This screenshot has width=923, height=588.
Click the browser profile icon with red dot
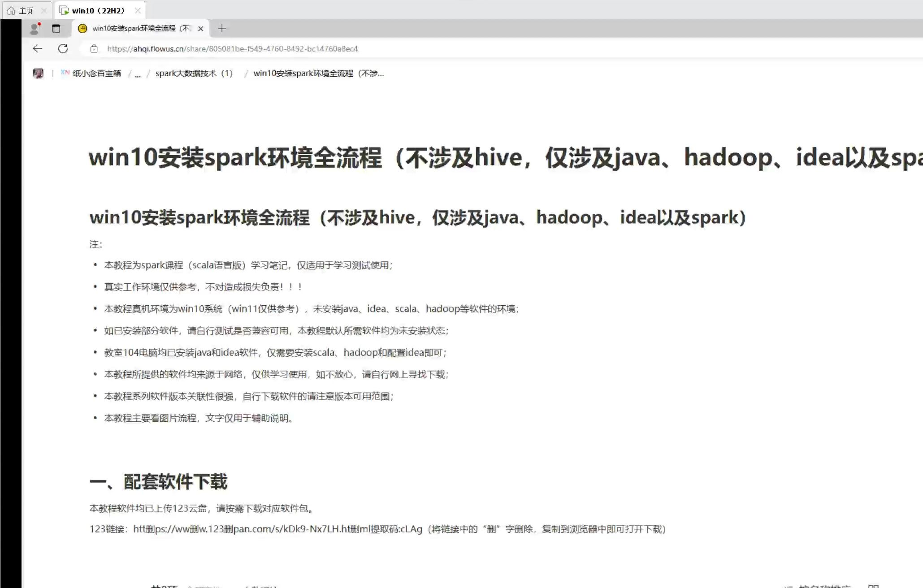click(x=34, y=28)
